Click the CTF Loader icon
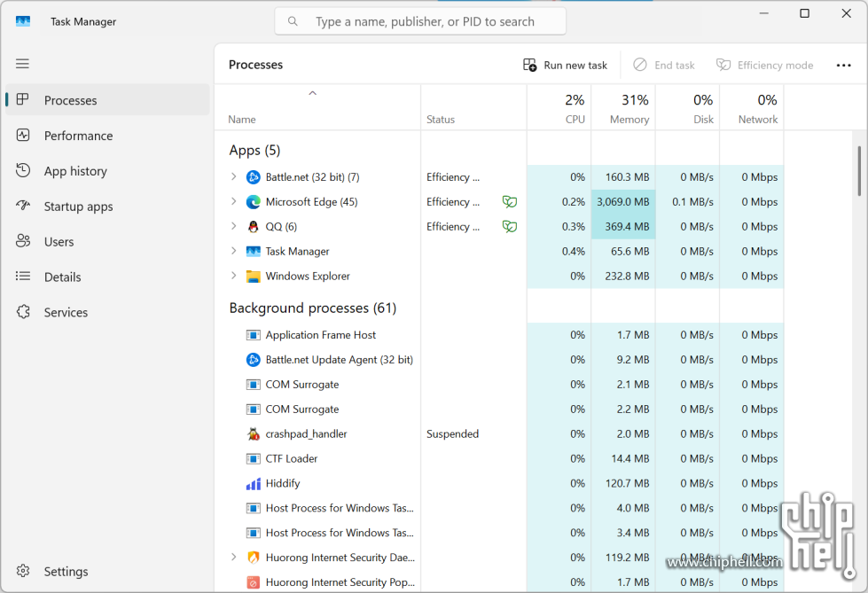868x593 pixels. [x=253, y=459]
